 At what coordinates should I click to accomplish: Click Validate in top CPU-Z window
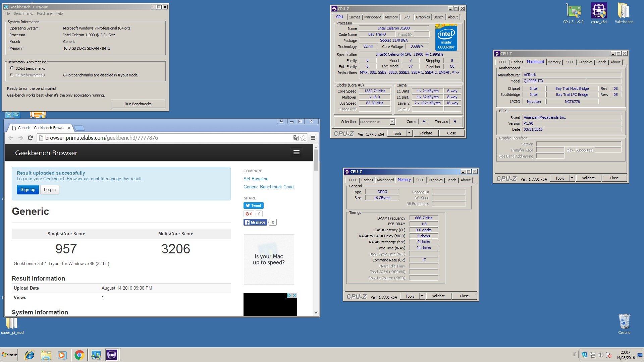coord(426,133)
